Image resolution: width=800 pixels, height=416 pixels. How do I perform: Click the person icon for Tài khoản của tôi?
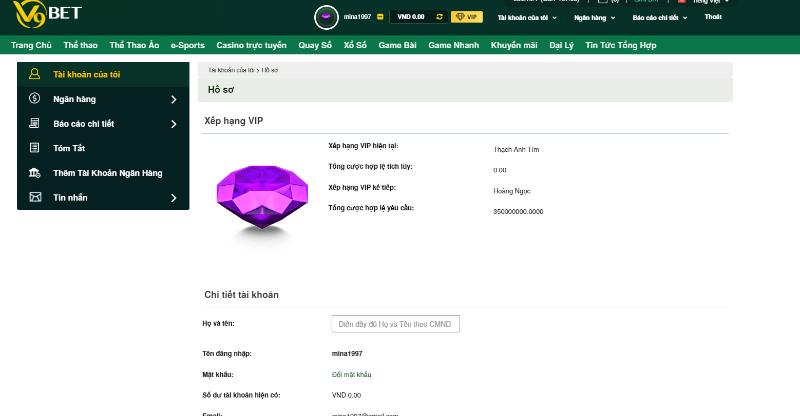click(35, 74)
